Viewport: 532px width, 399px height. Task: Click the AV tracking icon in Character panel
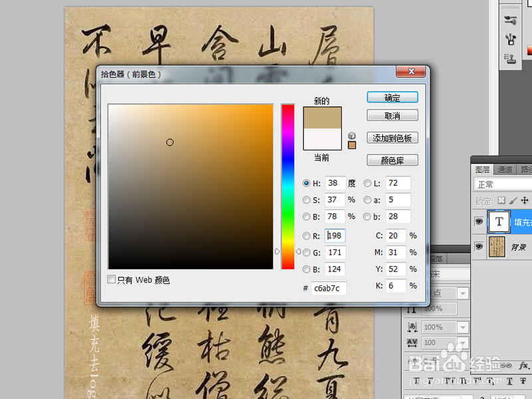tap(412, 342)
